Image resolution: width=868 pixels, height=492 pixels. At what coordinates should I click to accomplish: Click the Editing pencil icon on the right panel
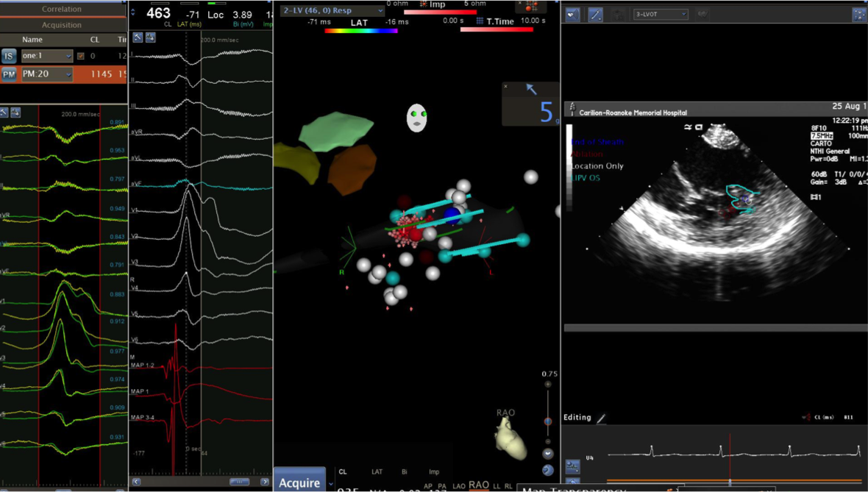(x=600, y=418)
